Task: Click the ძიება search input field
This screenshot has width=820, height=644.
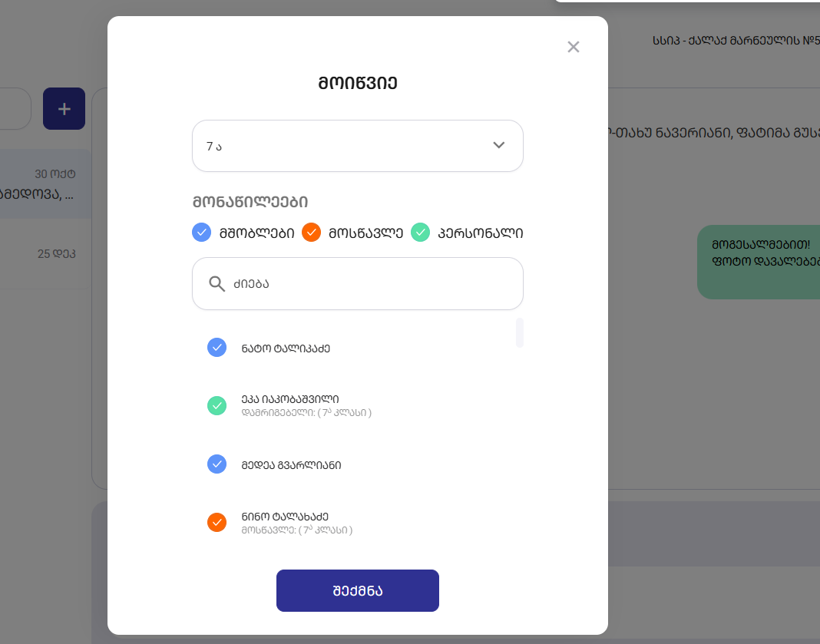Action: click(x=369, y=284)
